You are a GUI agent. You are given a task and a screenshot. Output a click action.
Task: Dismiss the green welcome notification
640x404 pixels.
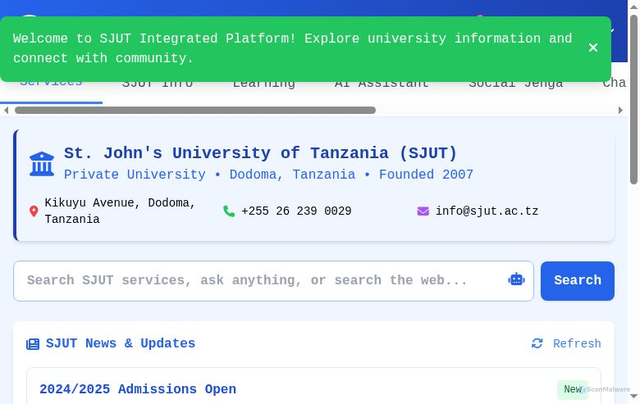click(x=593, y=48)
